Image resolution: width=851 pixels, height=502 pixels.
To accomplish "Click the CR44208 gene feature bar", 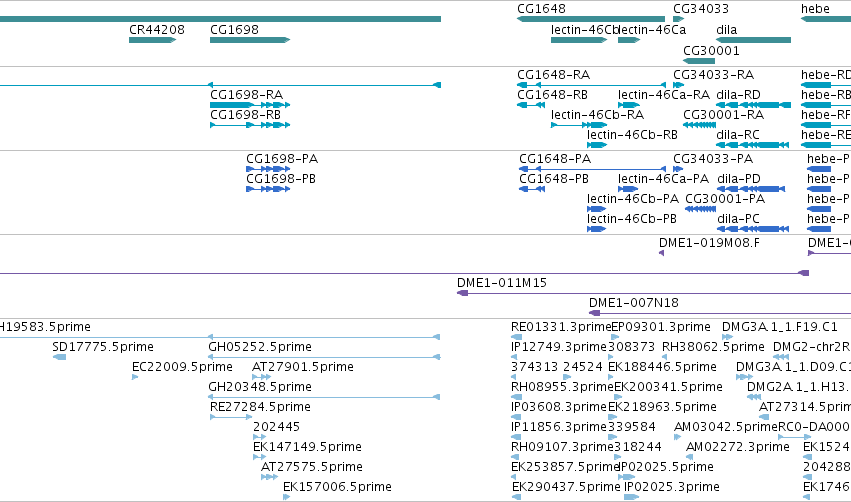I will (153, 40).
